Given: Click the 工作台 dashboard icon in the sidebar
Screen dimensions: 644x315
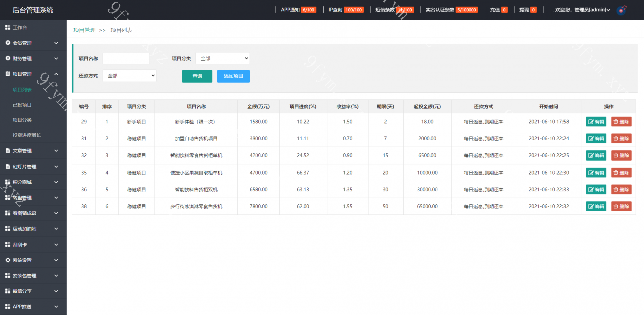Looking at the screenshot, I should click(x=8, y=27).
